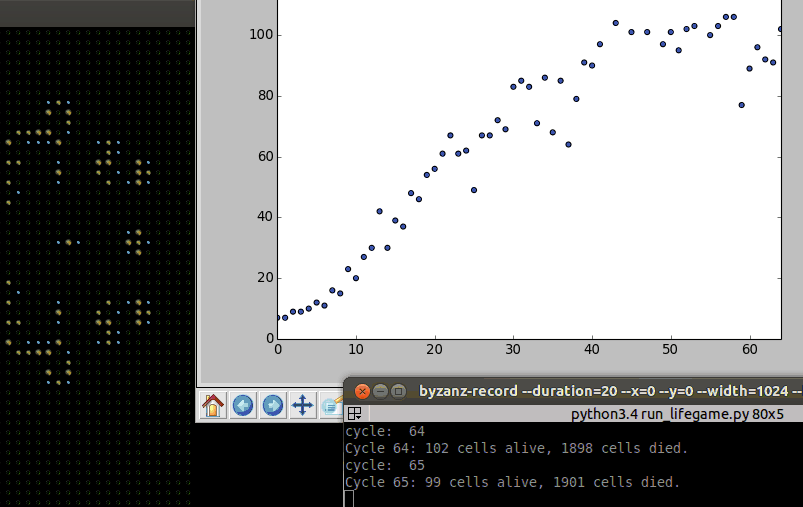Click the y-axis label 20
The width and height of the screenshot is (803, 507).
click(265, 278)
